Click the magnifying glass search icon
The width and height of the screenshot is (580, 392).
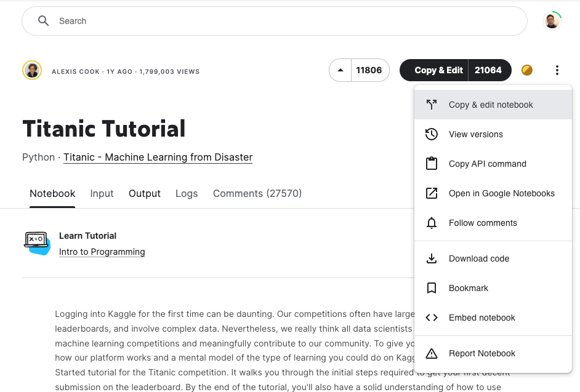(43, 21)
